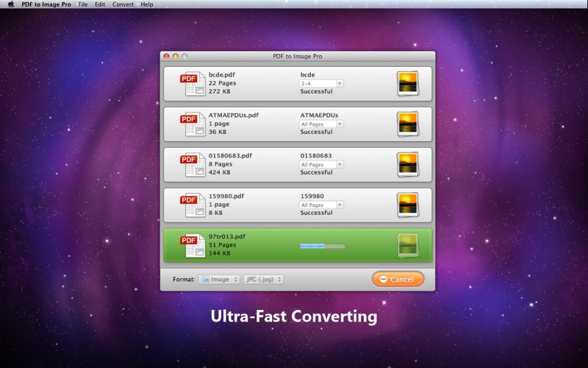Click the Successful status under bcde
This screenshot has height=368, width=588.
(316, 91)
